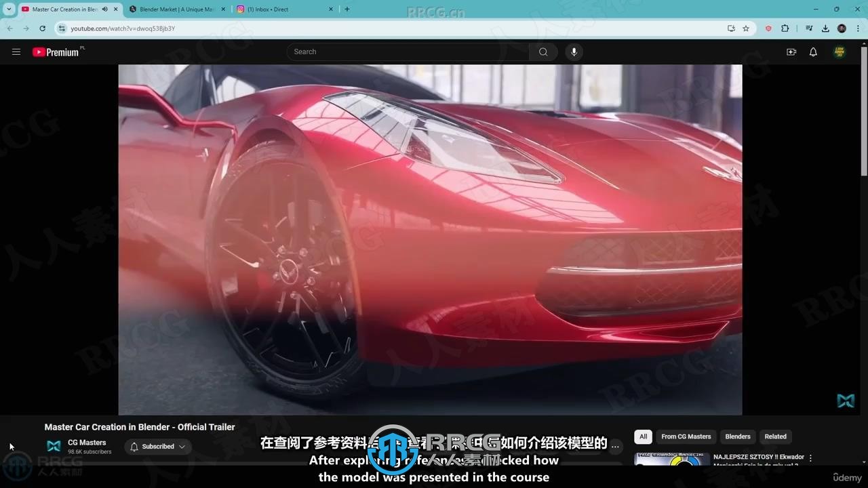The height and width of the screenshot is (488, 868).
Task: Open the Subscribed notification dropdown
Action: click(x=158, y=447)
